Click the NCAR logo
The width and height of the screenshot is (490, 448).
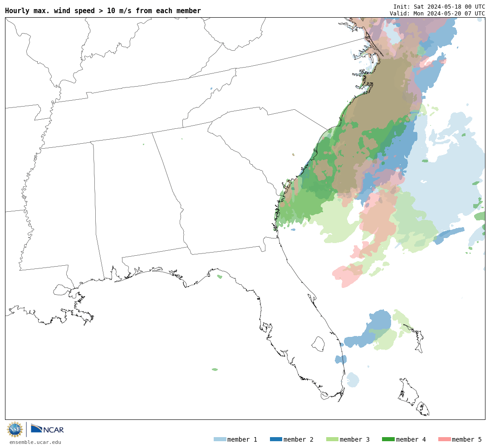(47, 429)
